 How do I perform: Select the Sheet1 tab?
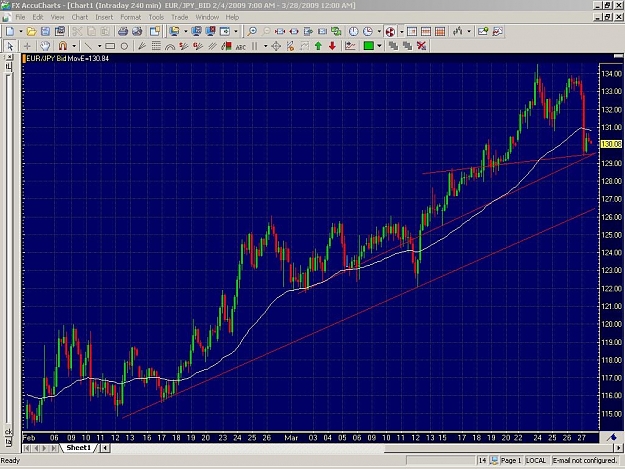pyautogui.click(x=79, y=448)
